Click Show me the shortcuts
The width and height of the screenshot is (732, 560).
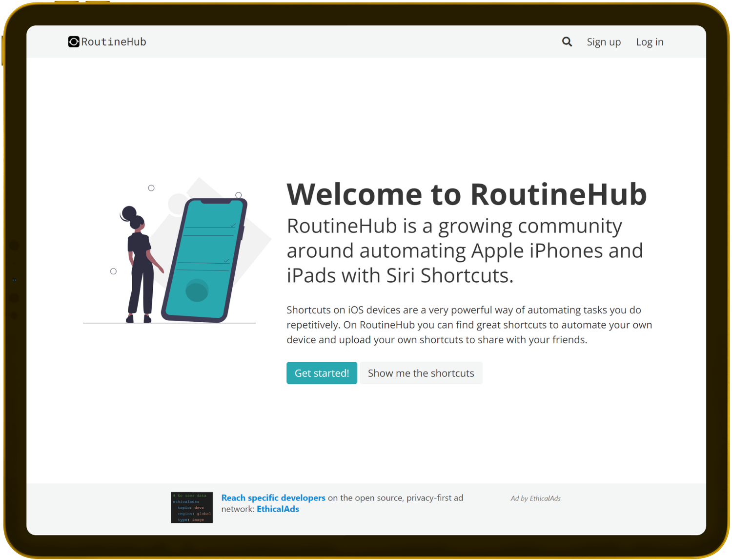point(421,373)
